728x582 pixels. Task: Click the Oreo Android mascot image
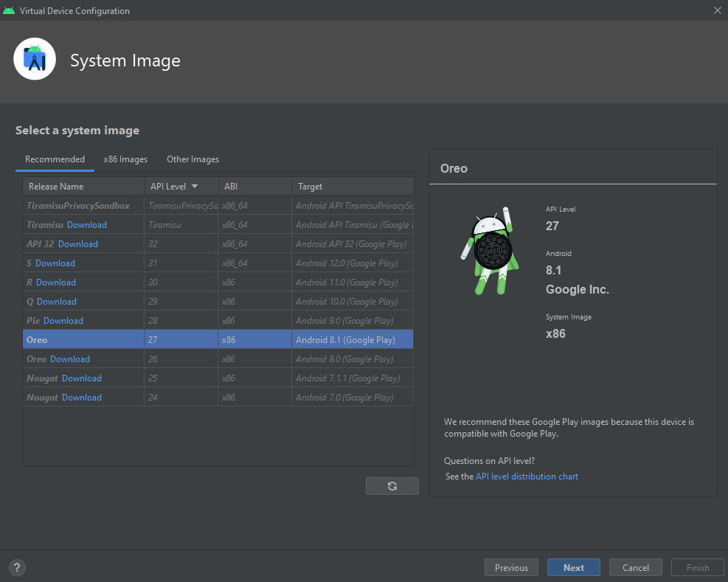coord(490,251)
